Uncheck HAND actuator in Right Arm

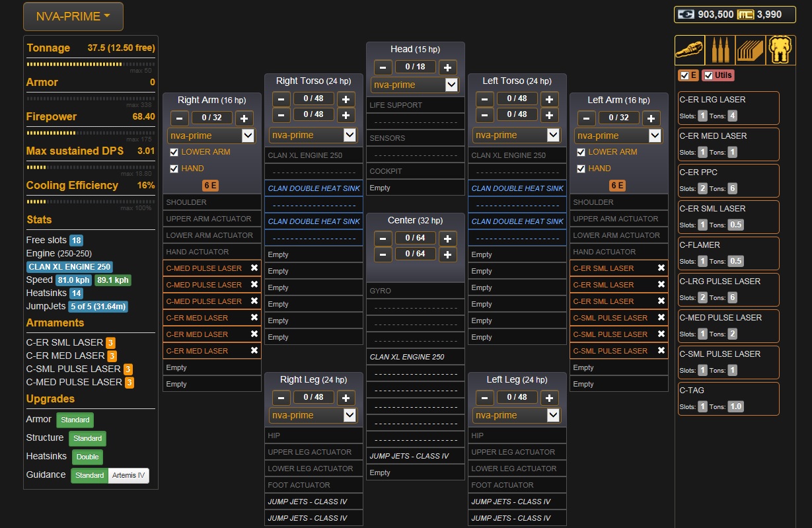(174, 169)
